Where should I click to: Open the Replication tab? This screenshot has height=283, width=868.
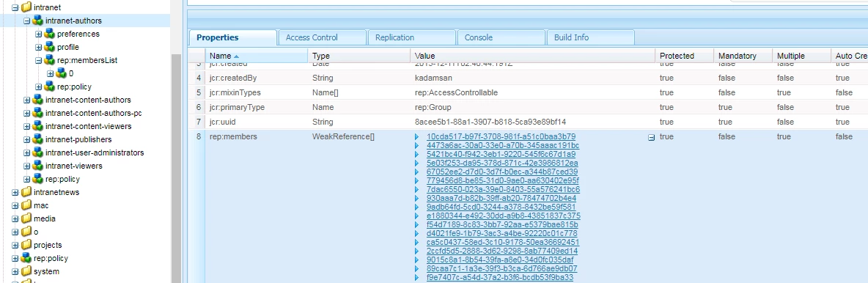pos(394,37)
